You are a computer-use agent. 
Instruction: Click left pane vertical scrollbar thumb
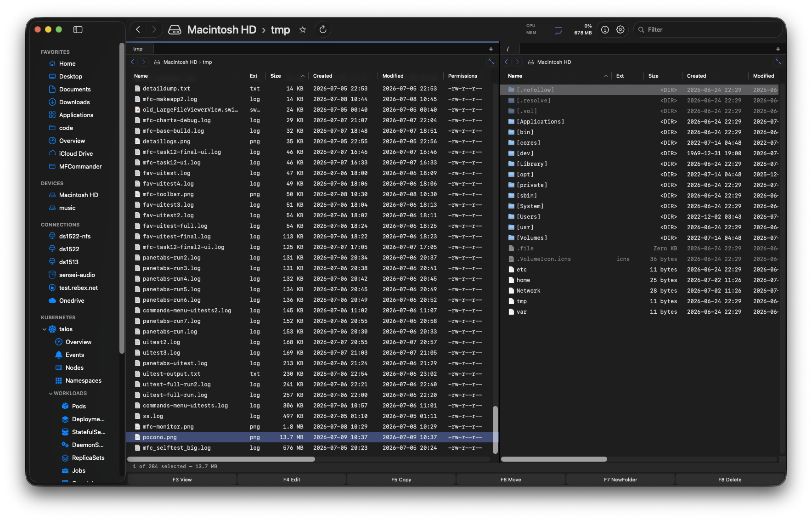(x=495, y=430)
